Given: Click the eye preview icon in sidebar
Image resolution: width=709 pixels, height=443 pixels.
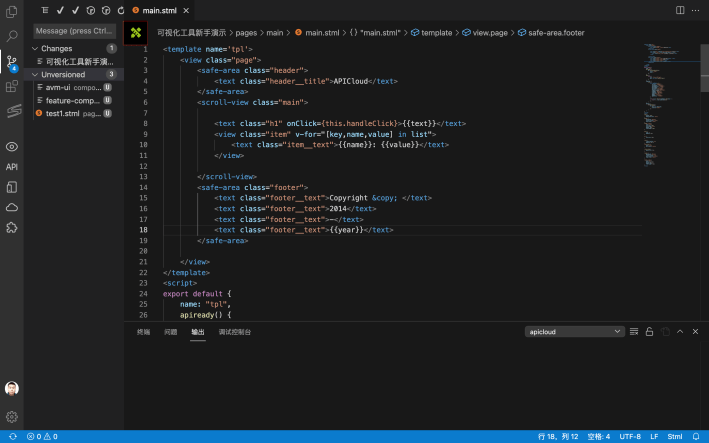Looking at the screenshot, I should (12, 146).
